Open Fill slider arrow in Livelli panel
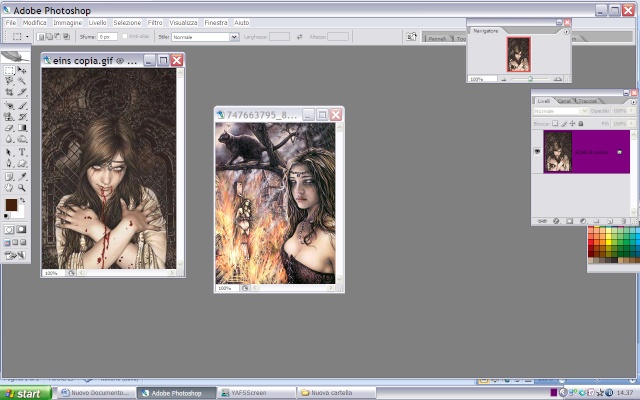This screenshot has height=400, width=640. coord(631,123)
